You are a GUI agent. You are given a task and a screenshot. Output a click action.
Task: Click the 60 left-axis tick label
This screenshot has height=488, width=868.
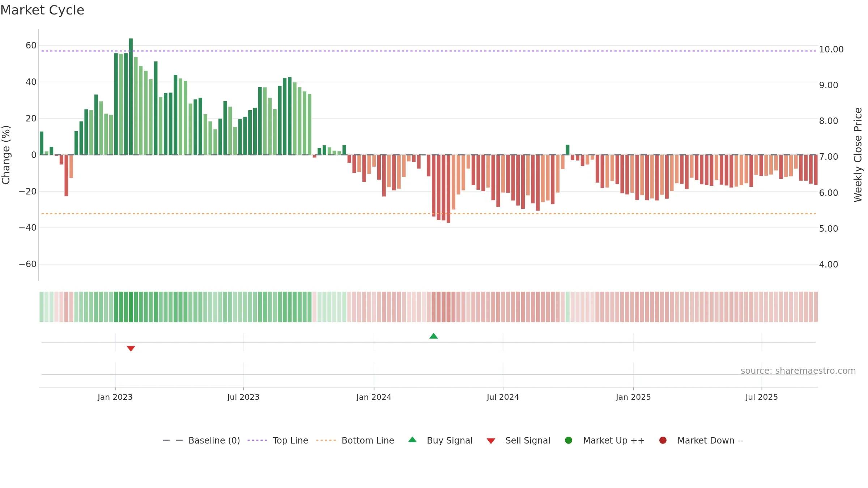click(31, 46)
